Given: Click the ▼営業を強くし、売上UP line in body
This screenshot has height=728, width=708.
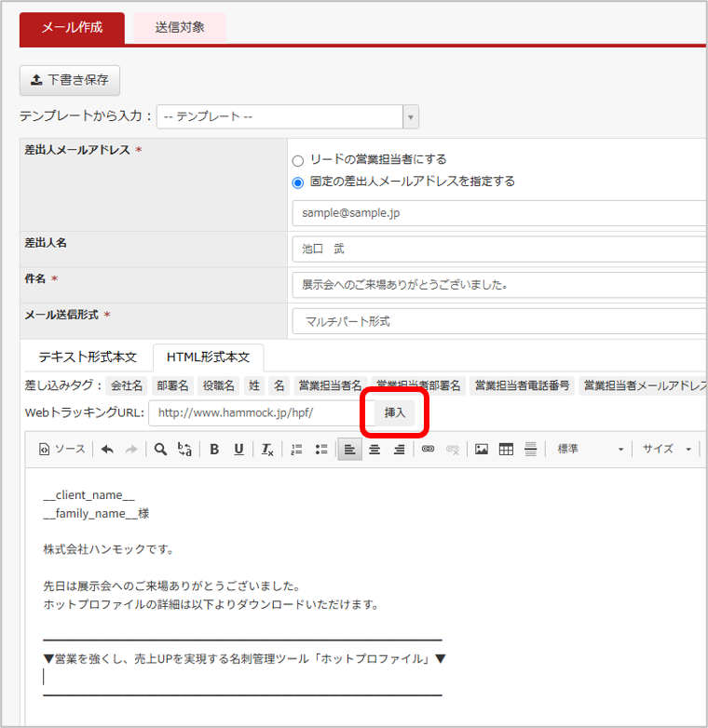Looking at the screenshot, I should pyautogui.click(x=244, y=658).
